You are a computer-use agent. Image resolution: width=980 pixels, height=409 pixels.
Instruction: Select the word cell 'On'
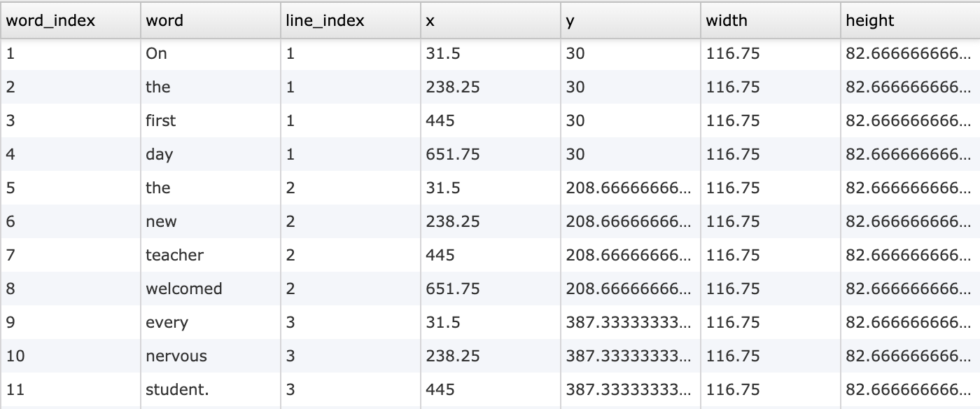pos(210,53)
